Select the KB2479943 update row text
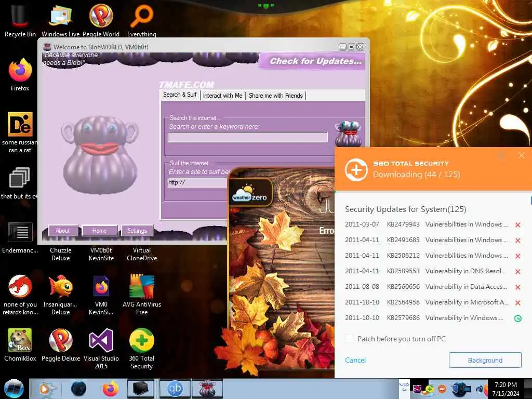Viewport: 532px width, 399px height. [426, 224]
